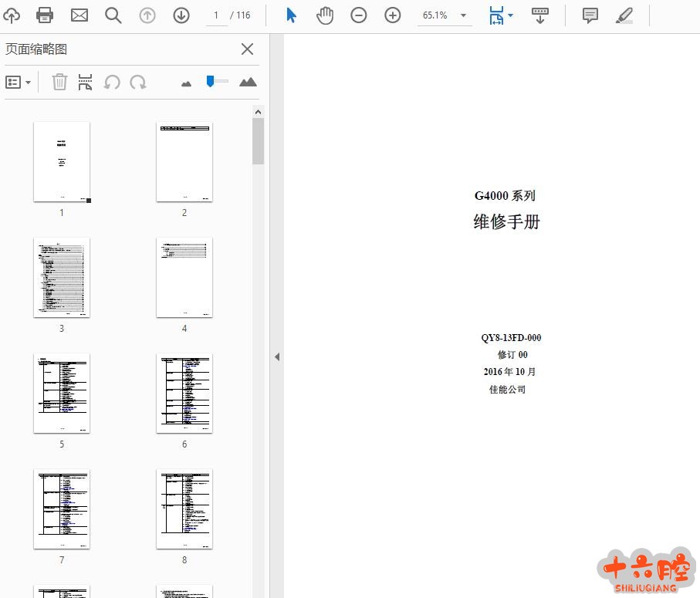700x598 pixels.
Task: Click the print icon in toolbar
Action: pos(45,15)
